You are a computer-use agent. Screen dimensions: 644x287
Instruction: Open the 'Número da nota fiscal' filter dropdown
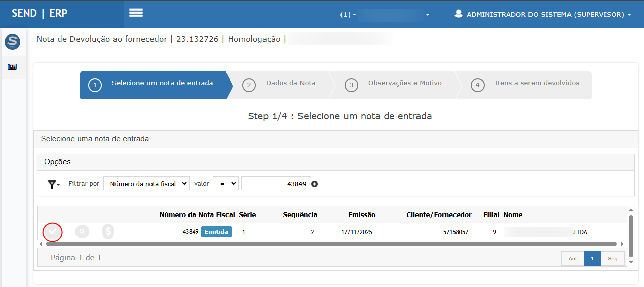[146, 184]
